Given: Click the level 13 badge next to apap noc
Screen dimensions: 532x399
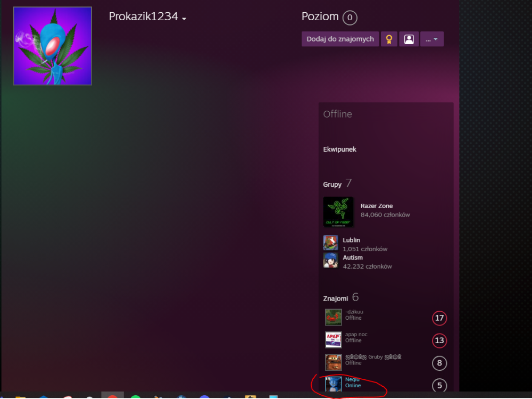Looking at the screenshot, I should [439, 340].
